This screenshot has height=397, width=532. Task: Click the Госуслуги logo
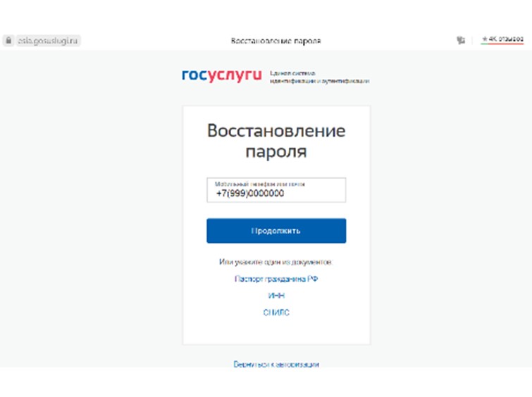tap(221, 75)
